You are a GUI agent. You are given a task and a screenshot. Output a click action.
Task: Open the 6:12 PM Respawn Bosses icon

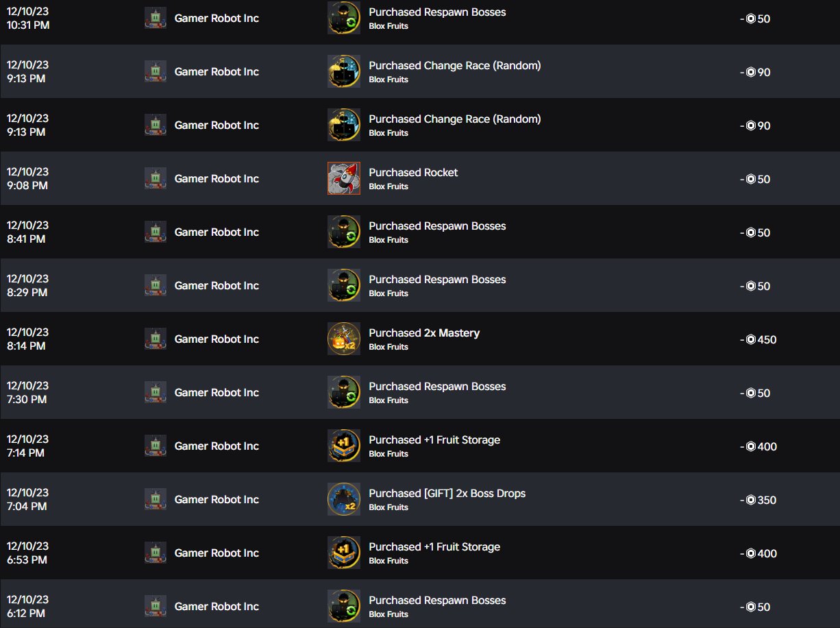344,606
